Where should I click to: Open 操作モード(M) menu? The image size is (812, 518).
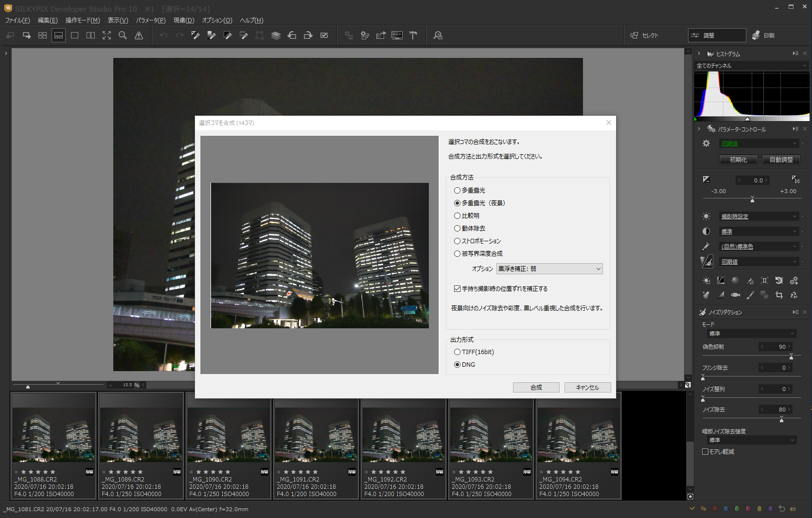click(x=83, y=20)
